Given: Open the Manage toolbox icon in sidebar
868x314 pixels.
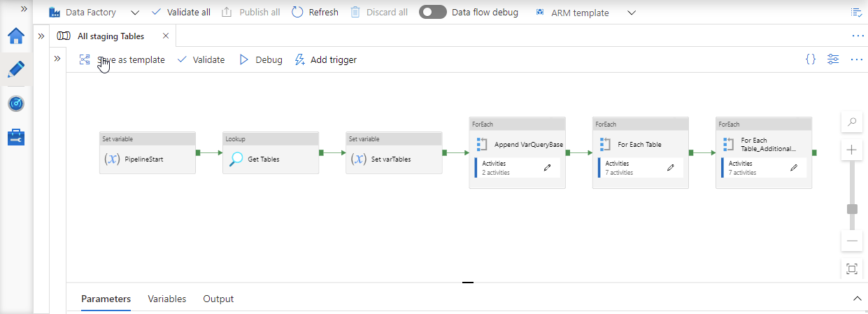Looking at the screenshot, I should pos(16,137).
